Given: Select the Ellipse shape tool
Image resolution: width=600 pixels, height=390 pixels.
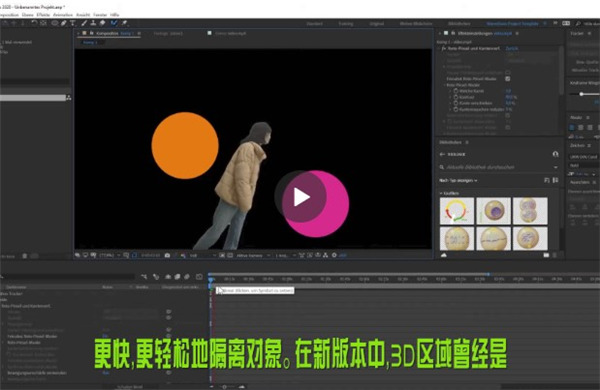Looking at the screenshot, I should coord(55,23).
